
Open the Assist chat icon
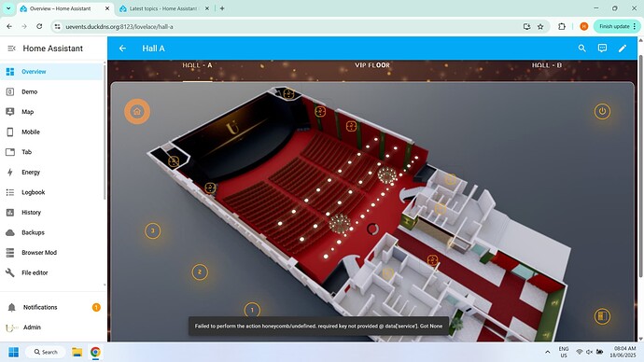click(602, 49)
